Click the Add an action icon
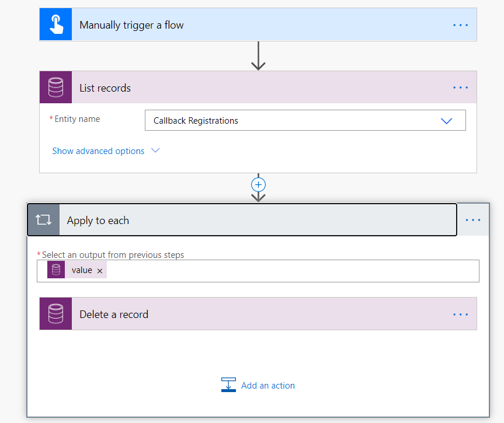The width and height of the screenshot is (504, 423). pyautogui.click(x=228, y=385)
